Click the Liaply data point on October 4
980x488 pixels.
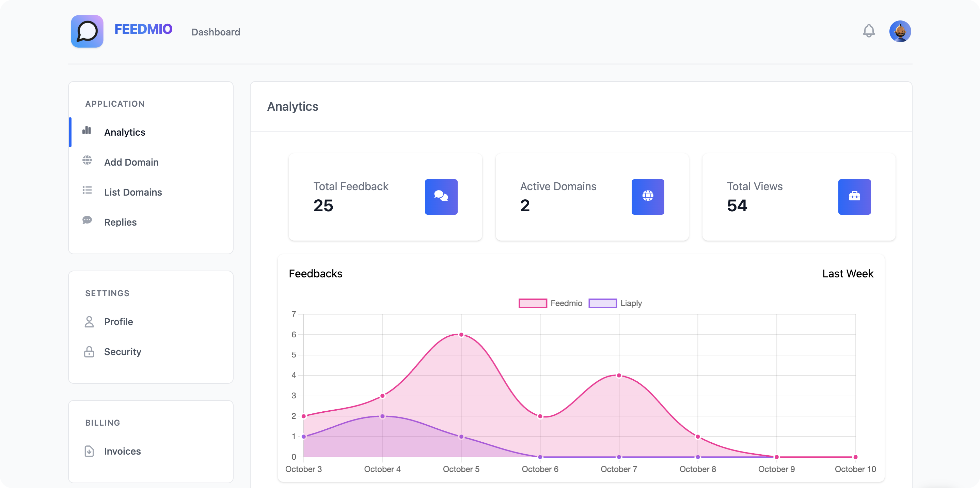[x=382, y=416]
